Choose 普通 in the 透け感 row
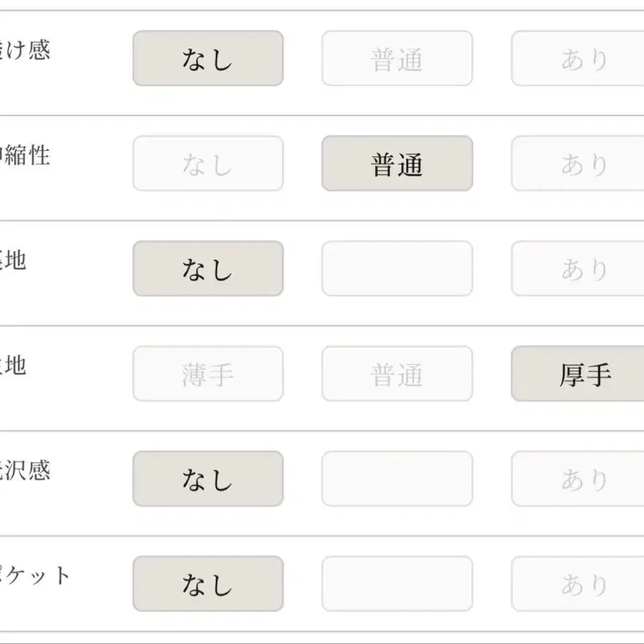The width and height of the screenshot is (644, 644). point(397,59)
